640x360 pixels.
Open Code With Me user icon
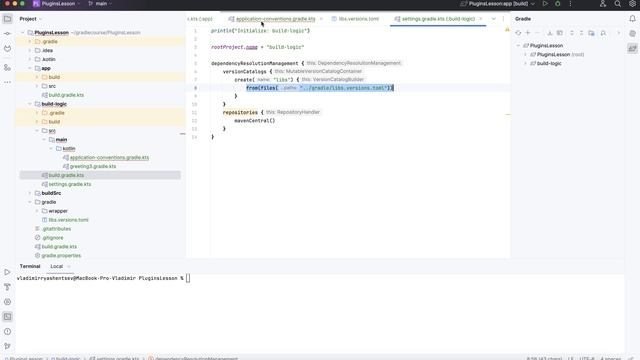tap(603, 4)
